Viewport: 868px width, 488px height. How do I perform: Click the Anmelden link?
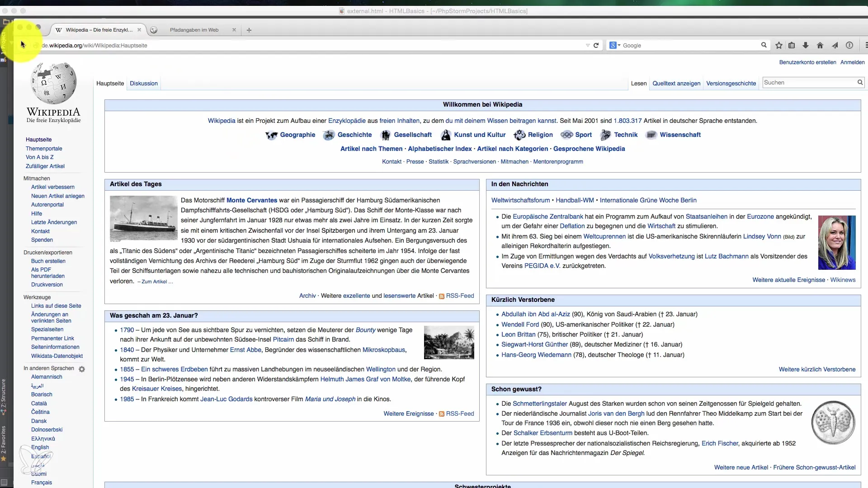852,62
